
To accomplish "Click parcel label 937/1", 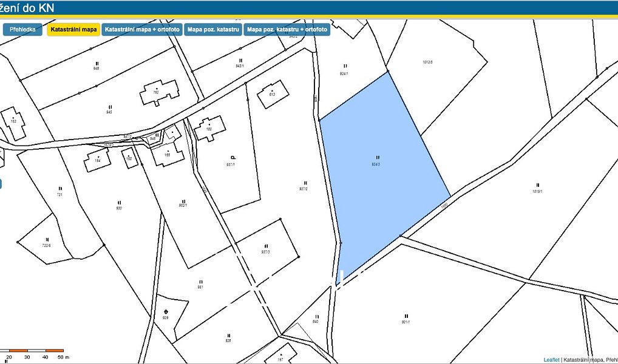I will tap(231, 164).
